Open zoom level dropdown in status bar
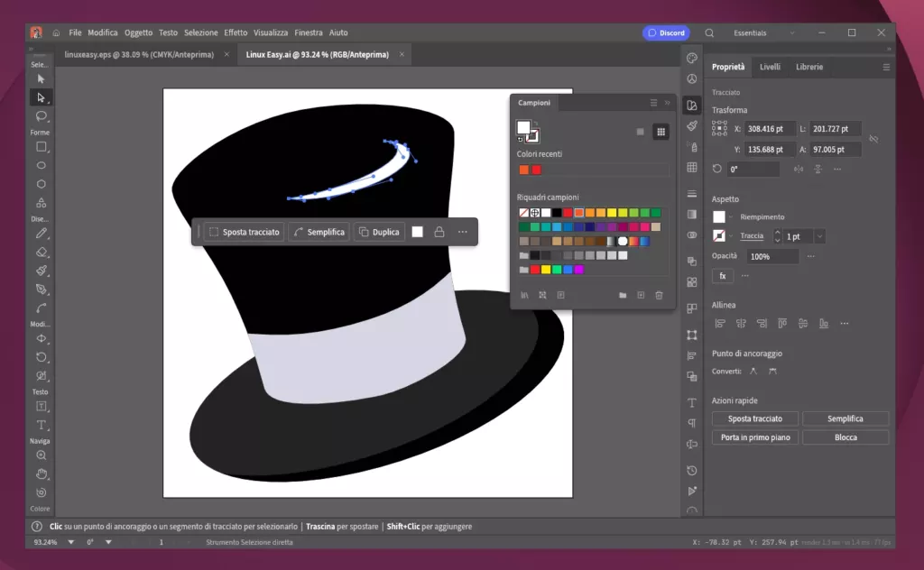 click(70, 542)
